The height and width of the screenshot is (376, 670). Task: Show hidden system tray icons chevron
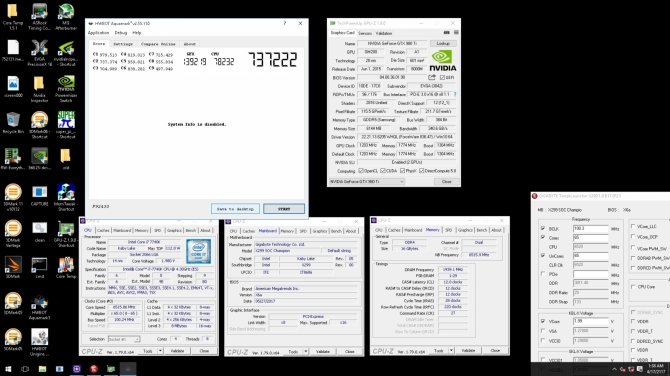[x=614, y=369]
